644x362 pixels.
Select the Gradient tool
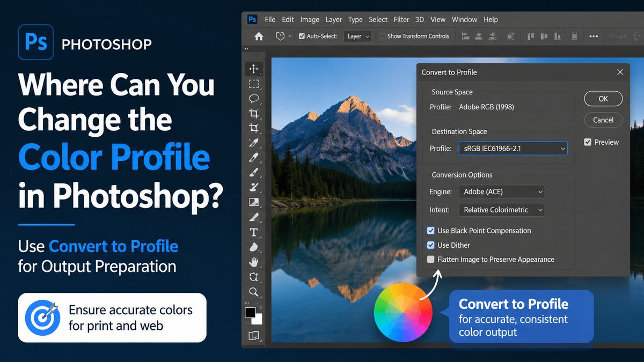coord(254,202)
